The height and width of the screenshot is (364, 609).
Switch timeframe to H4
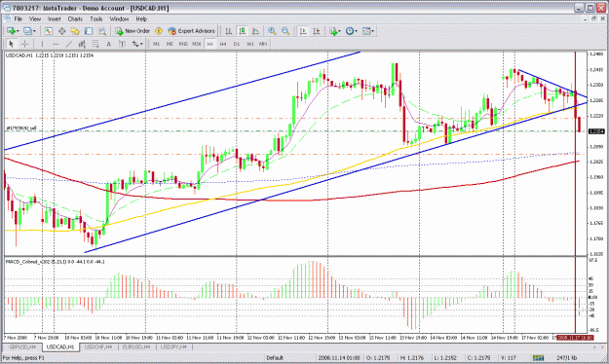[x=223, y=44]
